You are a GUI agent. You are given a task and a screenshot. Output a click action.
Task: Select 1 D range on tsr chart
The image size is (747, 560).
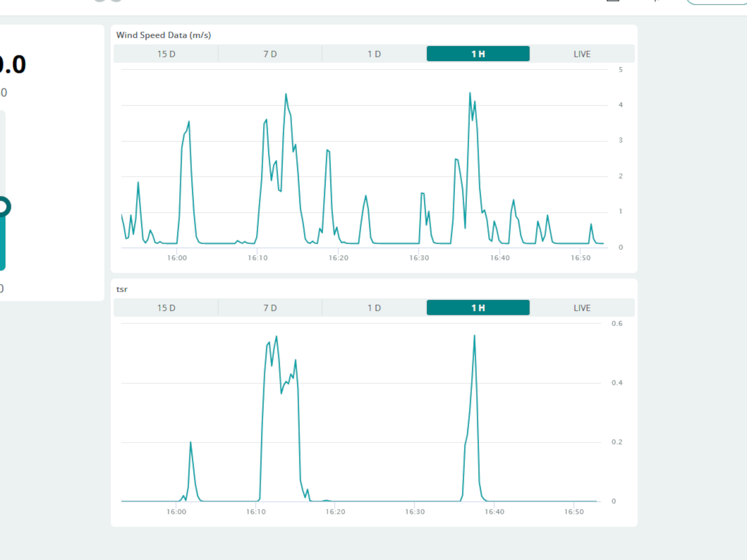(x=374, y=308)
